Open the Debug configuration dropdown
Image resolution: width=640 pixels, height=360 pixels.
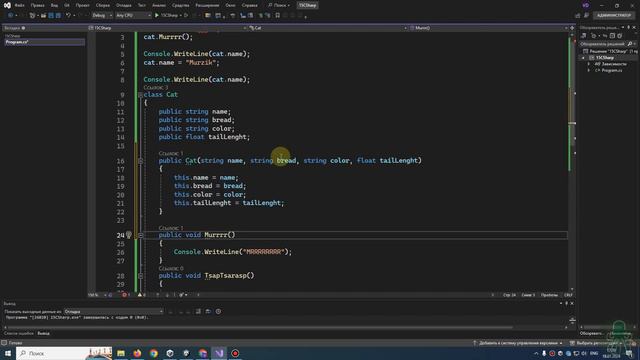(x=102, y=16)
